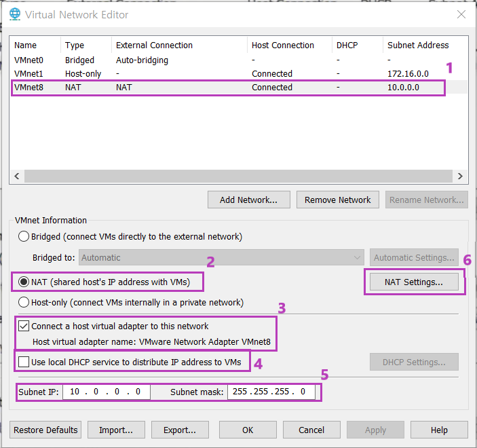Screen dimensions: 477x448
Task: Click the Subnet Address column header
Action: pos(425,45)
